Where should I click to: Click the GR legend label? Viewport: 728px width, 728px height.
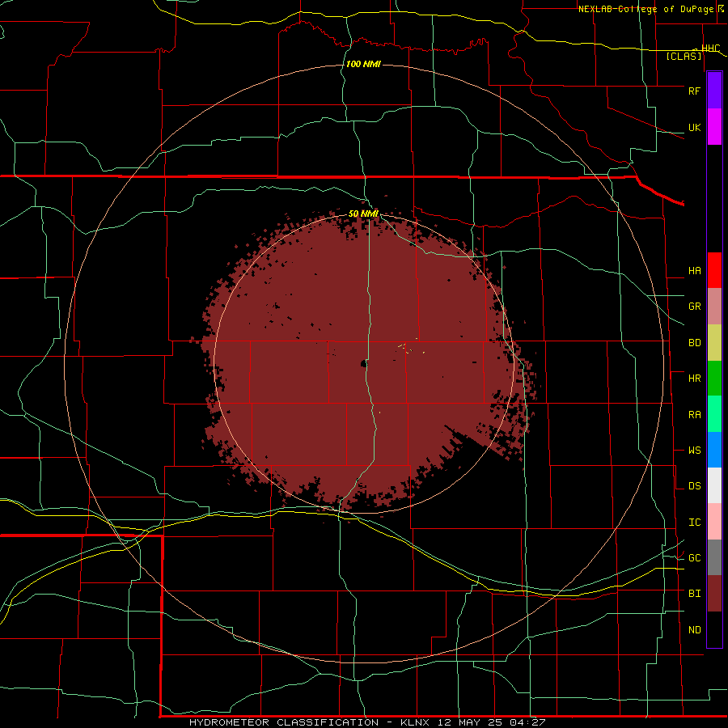click(x=694, y=307)
